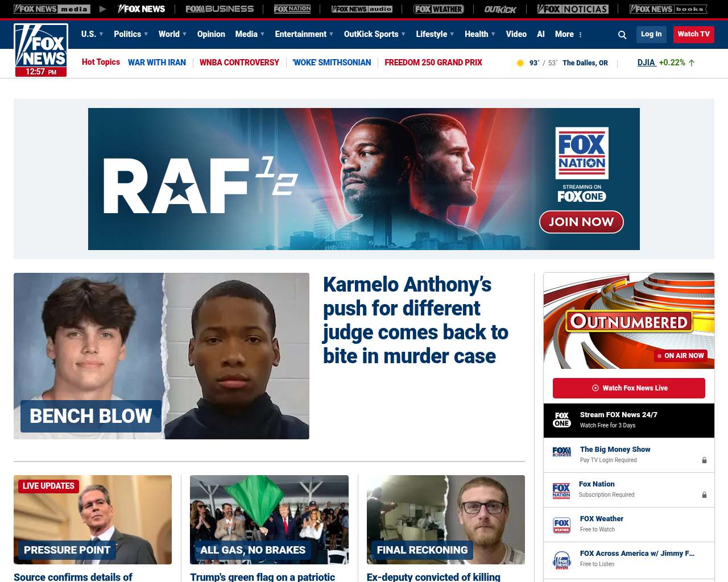Click the DJIA green up arrow
728x582 pixels.
pyautogui.click(x=692, y=63)
